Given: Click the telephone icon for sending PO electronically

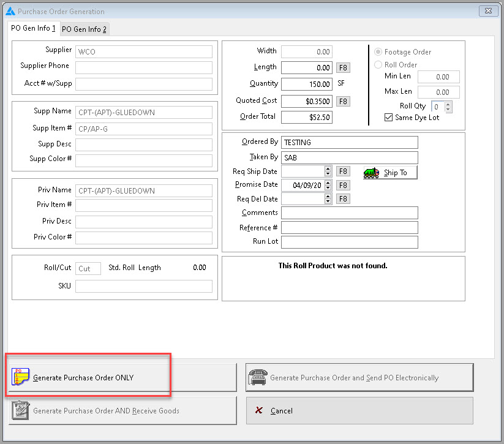Looking at the screenshot, I should [258, 377].
